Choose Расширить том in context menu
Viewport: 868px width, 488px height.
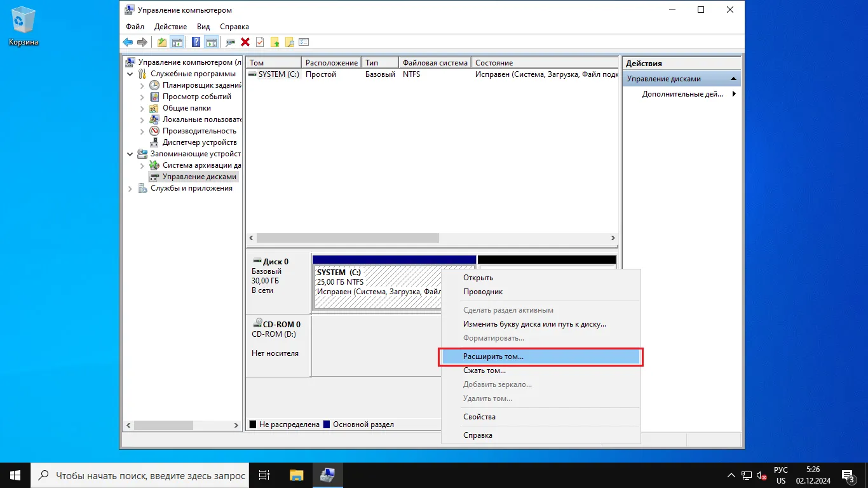[x=493, y=357]
